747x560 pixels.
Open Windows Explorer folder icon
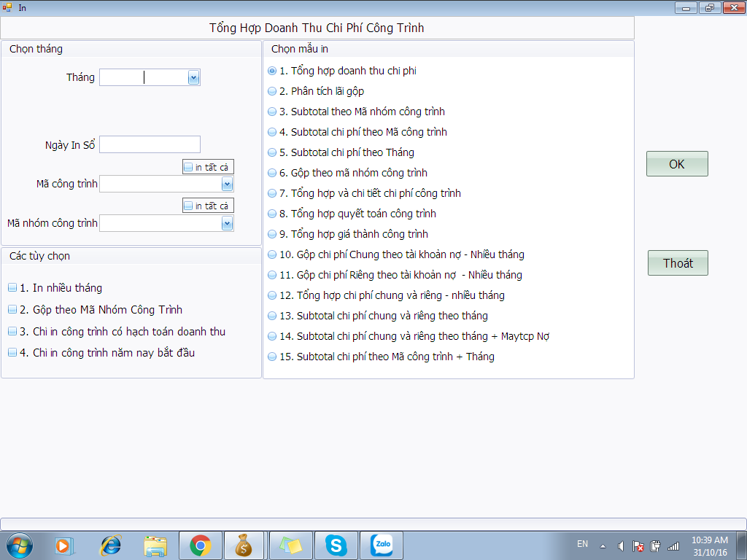point(155,545)
